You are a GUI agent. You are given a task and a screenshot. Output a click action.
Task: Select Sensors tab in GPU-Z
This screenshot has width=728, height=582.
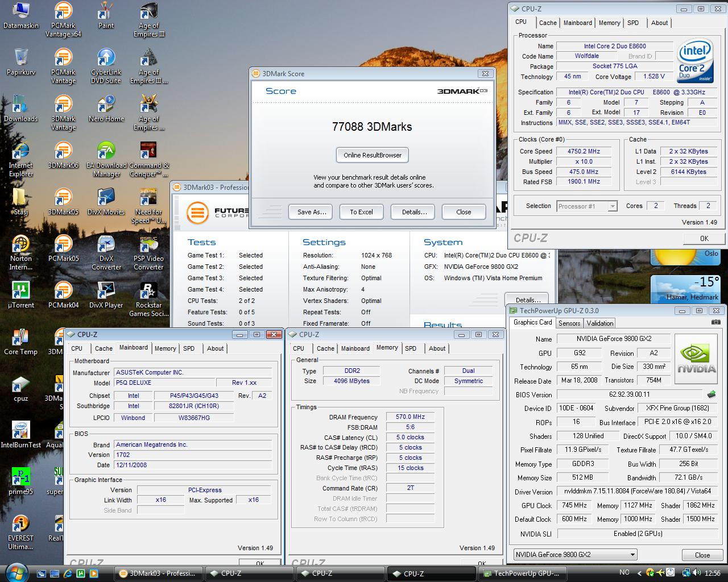tap(569, 323)
